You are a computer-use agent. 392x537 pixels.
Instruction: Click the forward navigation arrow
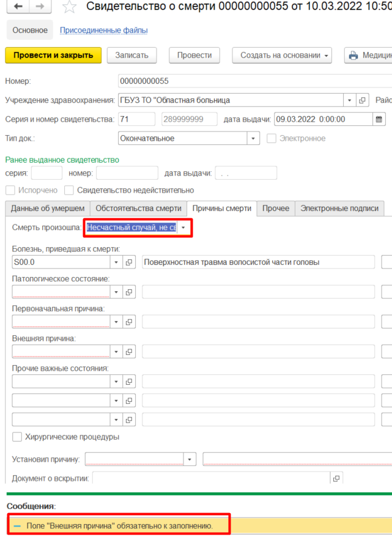point(40,7)
